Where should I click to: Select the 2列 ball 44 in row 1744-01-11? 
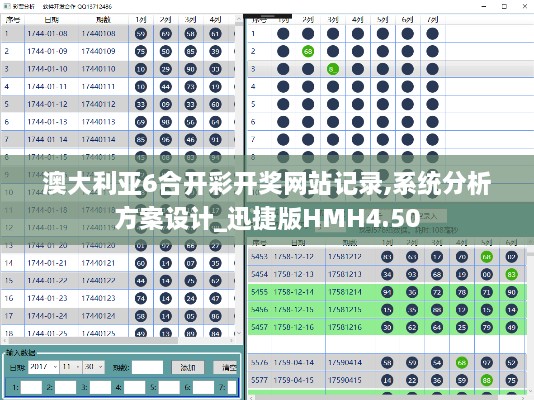166,87
